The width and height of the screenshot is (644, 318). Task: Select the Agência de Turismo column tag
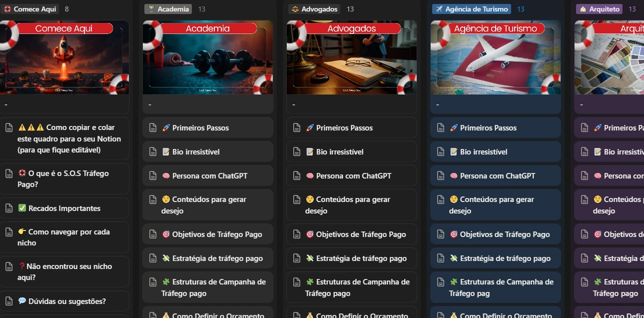pos(472,9)
